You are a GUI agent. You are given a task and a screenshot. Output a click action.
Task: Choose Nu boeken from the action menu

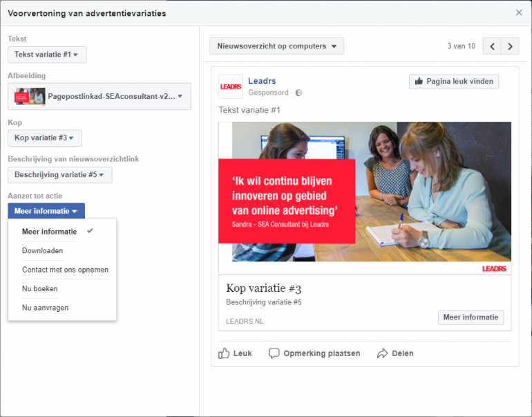point(62,288)
